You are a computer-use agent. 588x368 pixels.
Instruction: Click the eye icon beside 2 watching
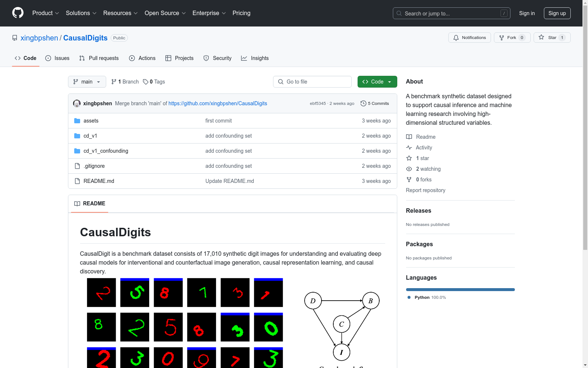click(x=409, y=169)
